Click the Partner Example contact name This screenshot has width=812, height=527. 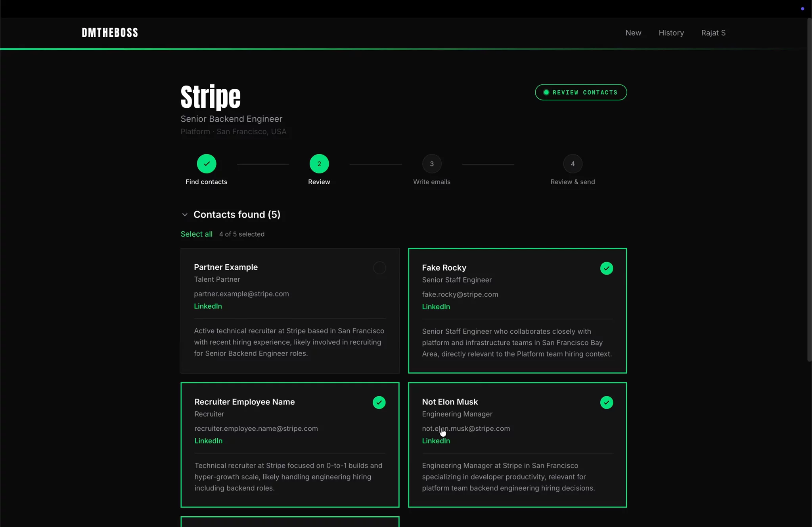pyautogui.click(x=226, y=267)
